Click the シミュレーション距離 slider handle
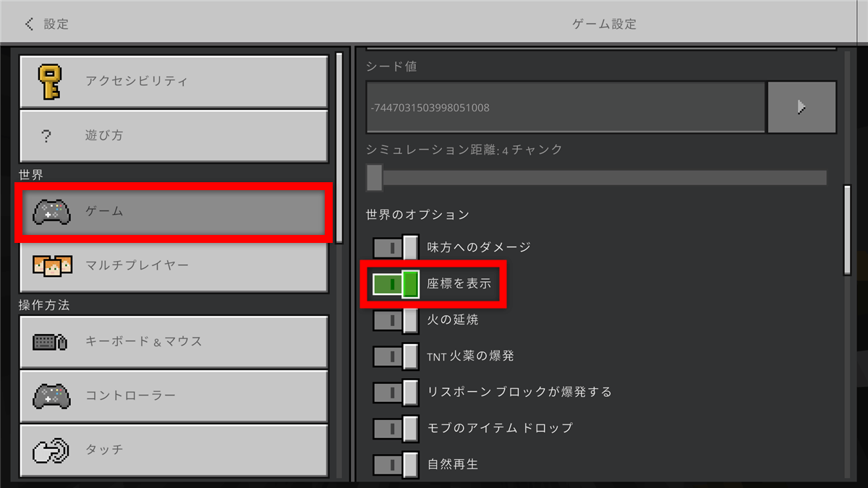868x488 pixels. click(x=375, y=178)
